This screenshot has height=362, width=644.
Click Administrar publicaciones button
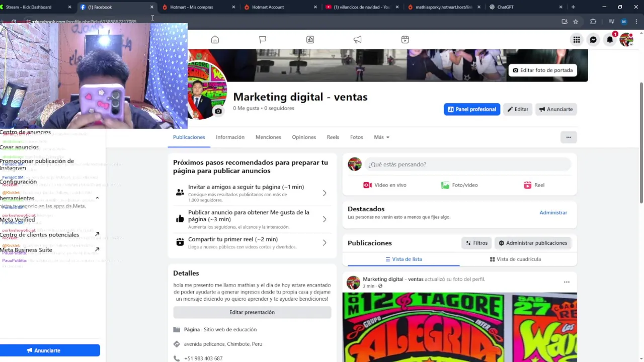coord(533,243)
